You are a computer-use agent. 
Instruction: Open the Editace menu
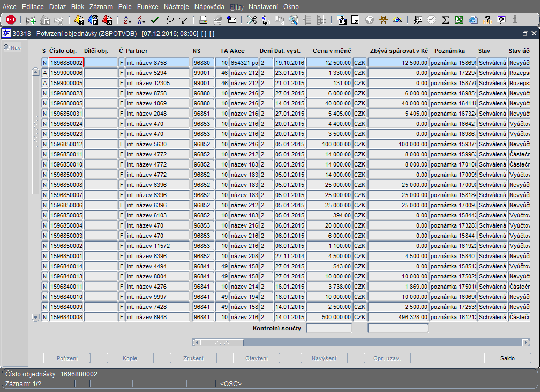[x=33, y=7]
